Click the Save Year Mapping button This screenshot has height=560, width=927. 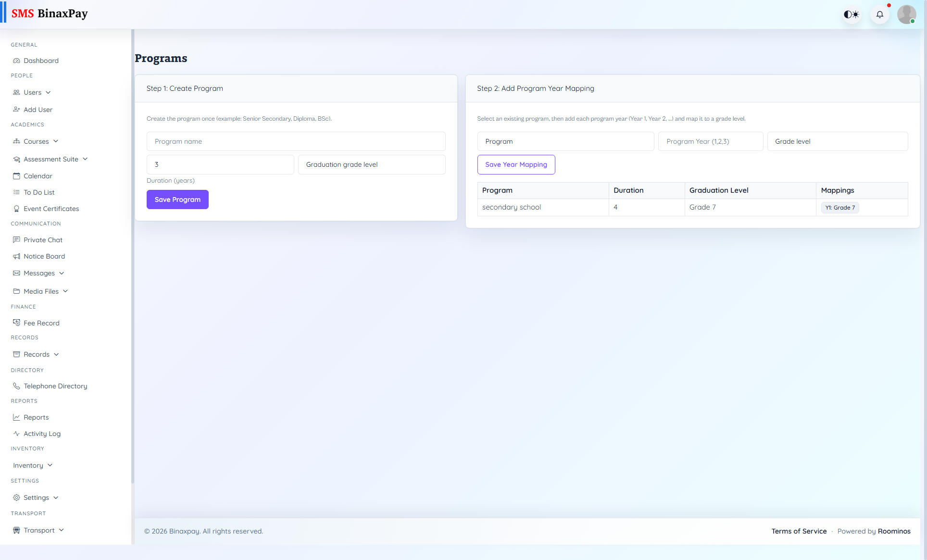pos(516,164)
